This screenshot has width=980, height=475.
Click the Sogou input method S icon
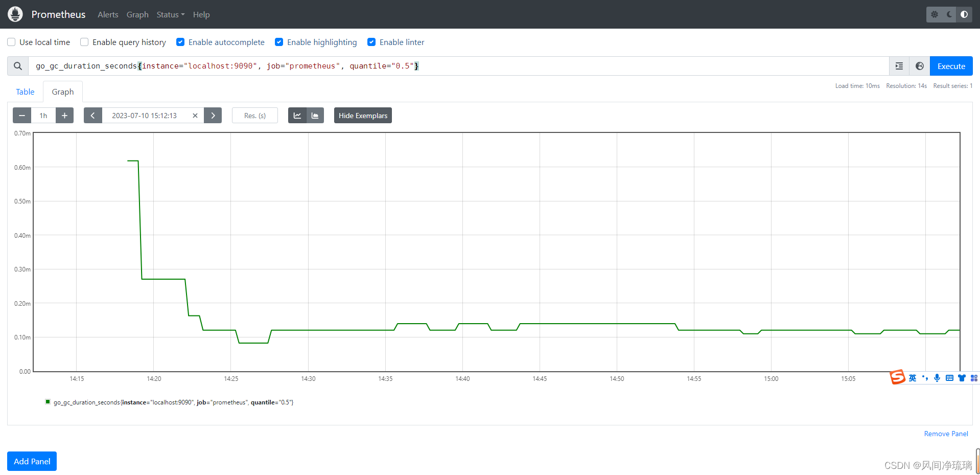click(898, 377)
